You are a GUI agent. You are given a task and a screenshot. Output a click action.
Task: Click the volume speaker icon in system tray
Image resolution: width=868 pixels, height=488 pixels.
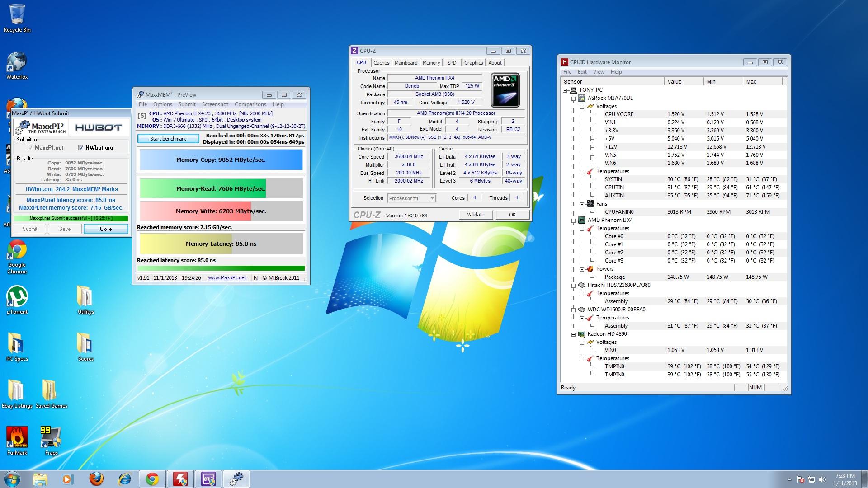pos(822,479)
